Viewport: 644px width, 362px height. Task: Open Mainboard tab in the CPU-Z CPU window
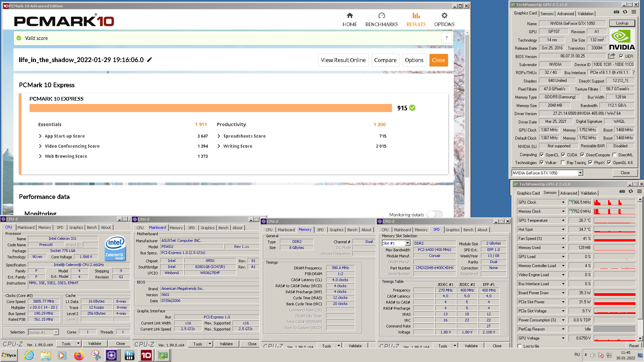(26, 227)
